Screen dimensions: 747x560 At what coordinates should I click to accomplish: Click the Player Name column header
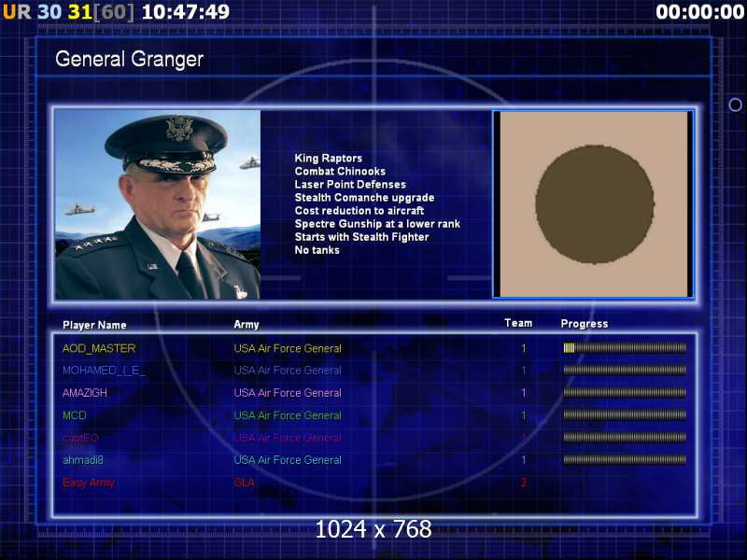(x=94, y=325)
